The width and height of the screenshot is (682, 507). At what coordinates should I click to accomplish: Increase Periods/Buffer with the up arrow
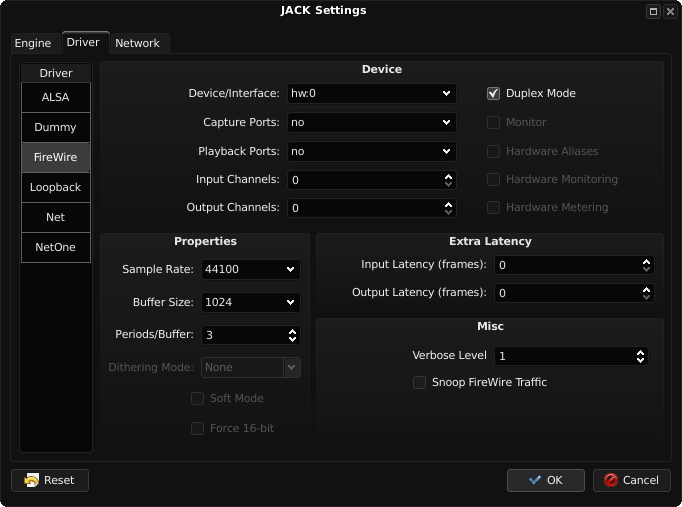(292, 331)
